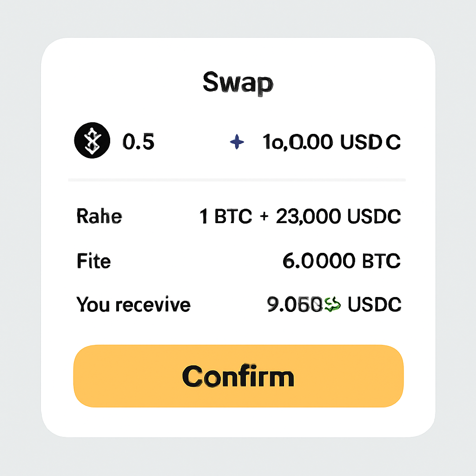Click the 0.5 BTC amount field
Viewport: 476px width, 476px height.
tap(139, 142)
